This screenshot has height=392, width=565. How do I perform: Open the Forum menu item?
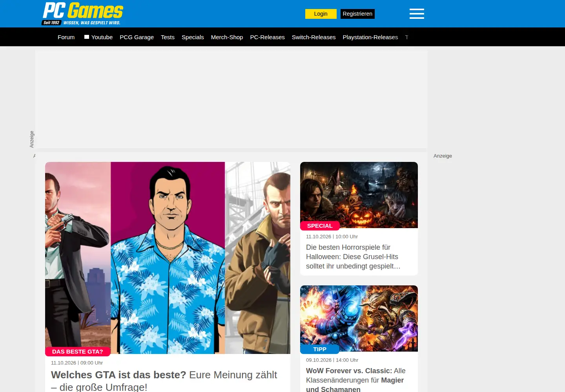pyautogui.click(x=66, y=37)
